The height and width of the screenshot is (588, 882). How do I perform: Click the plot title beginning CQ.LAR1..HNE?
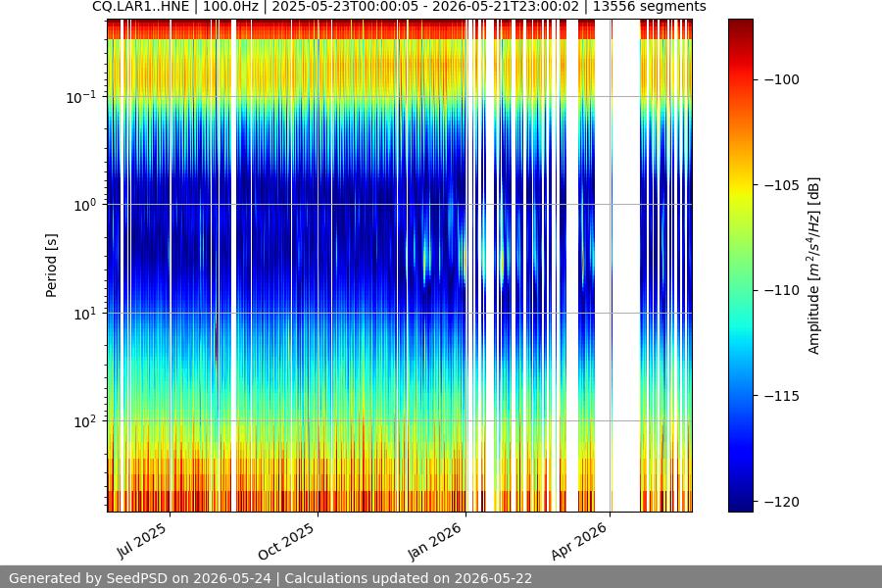pos(399,7)
